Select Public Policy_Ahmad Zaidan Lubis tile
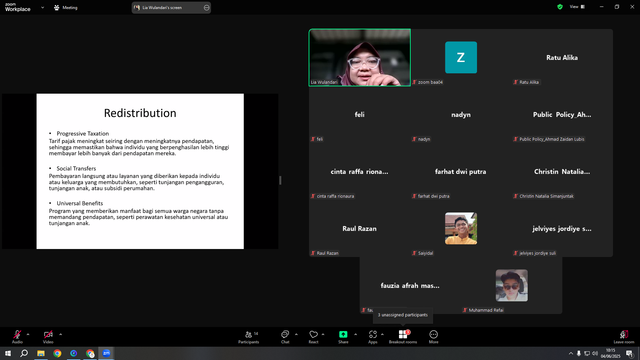 point(562,114)
